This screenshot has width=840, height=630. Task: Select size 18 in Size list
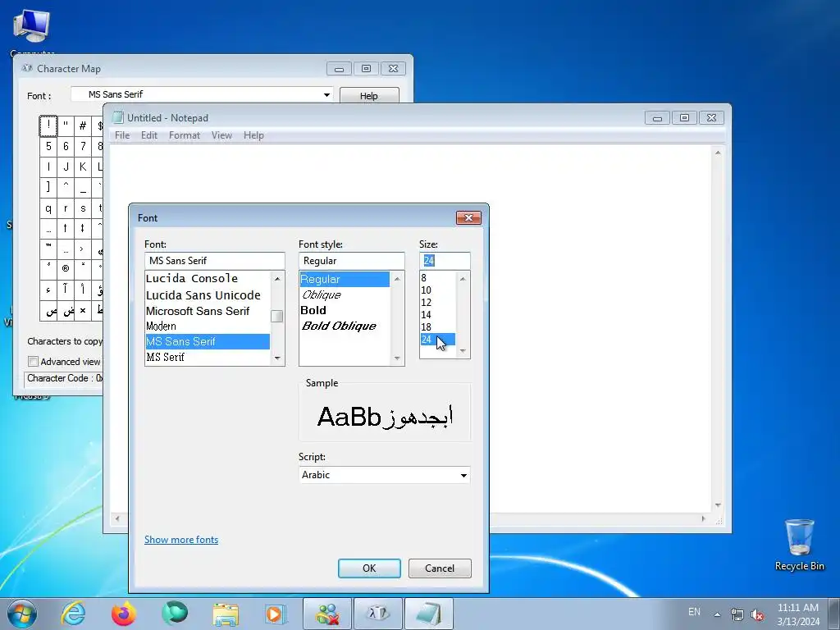[438, 327]
